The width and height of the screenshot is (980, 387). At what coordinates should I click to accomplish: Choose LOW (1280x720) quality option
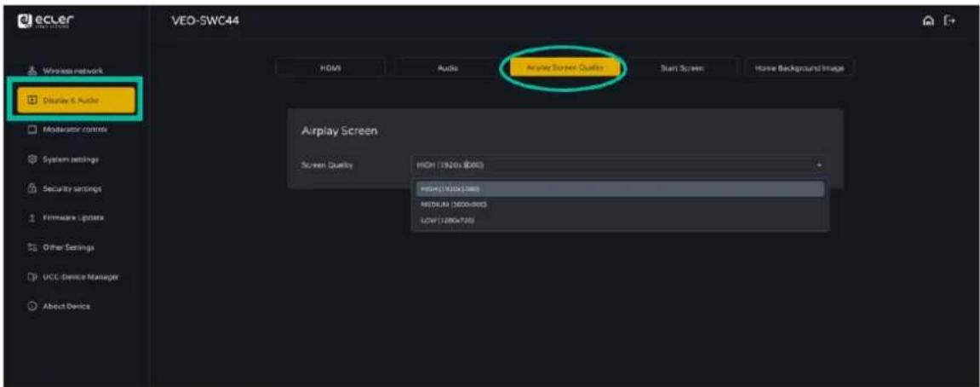tap(620, 221)
